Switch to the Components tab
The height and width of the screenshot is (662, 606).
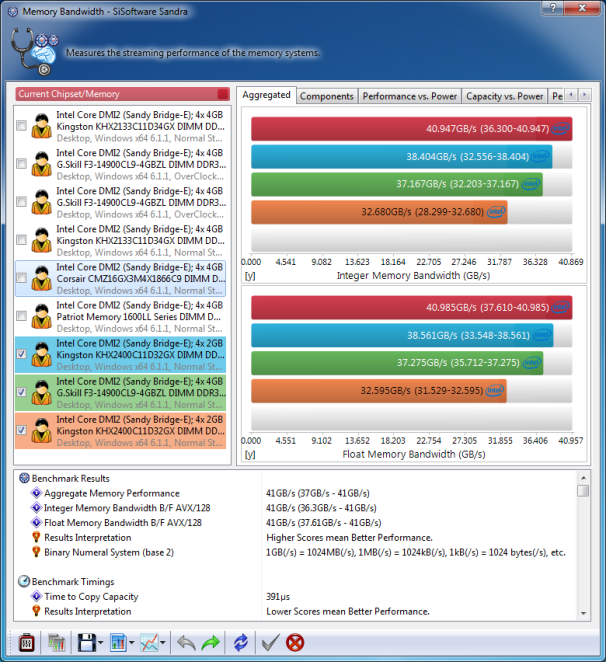coord(327,96)
